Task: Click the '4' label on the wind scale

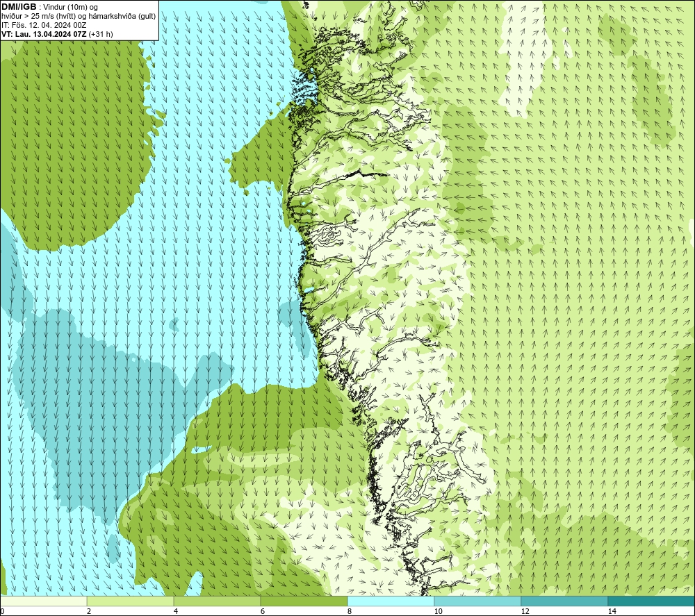Action: 176,611
